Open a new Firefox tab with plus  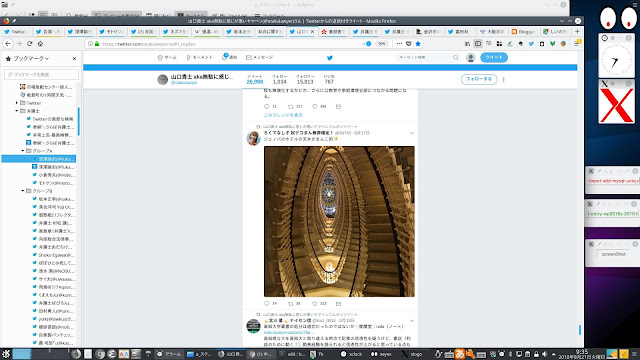(x=577, y=31)
